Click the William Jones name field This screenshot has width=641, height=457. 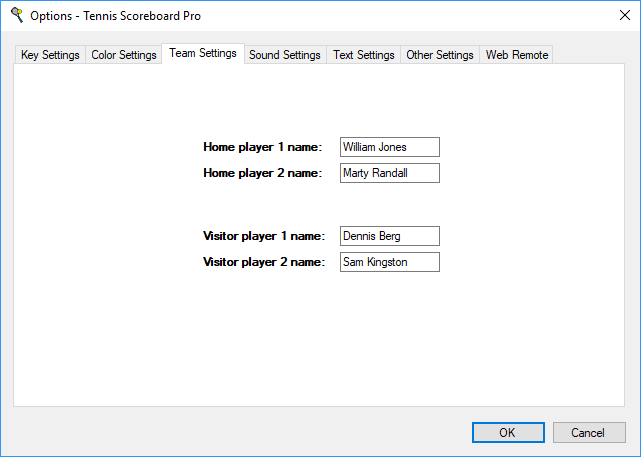pyautogui.click(x=389, y=147)
